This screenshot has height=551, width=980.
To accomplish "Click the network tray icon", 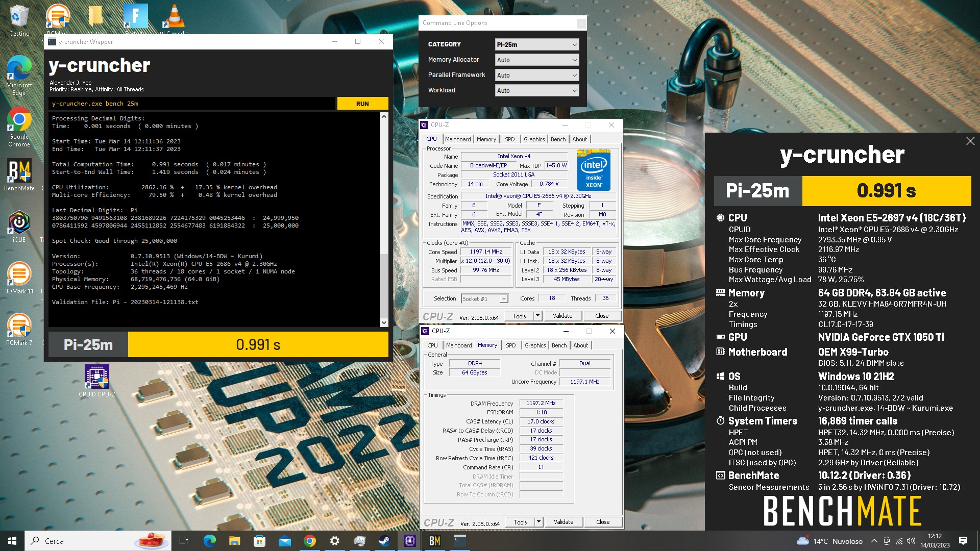I will pos(899,541).
